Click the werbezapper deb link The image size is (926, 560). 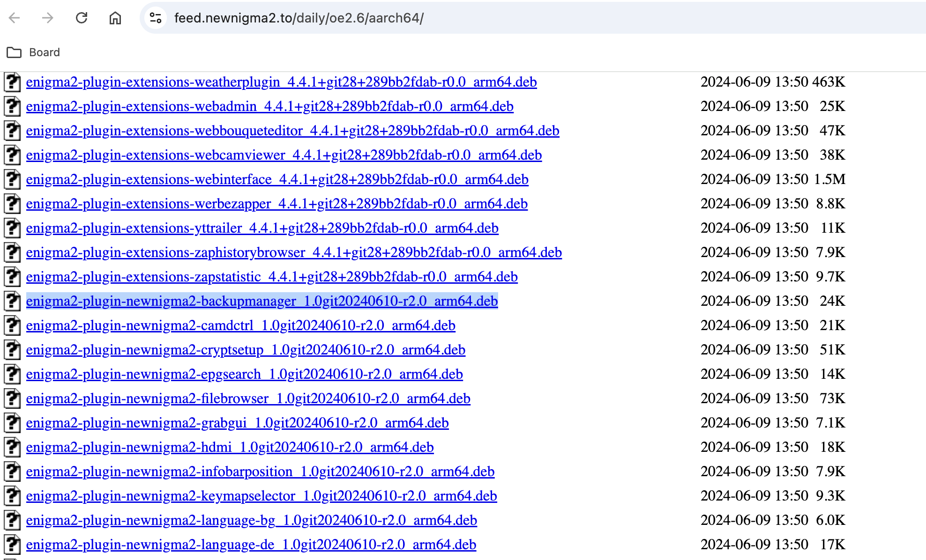276,204
